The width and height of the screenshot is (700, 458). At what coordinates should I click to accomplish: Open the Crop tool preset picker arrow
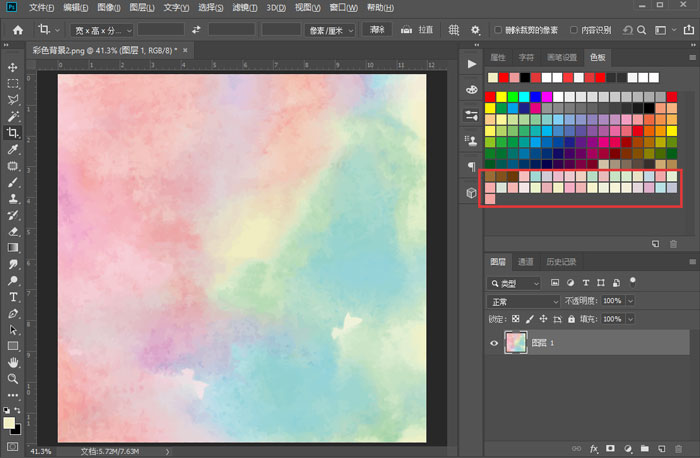point(58,30)
